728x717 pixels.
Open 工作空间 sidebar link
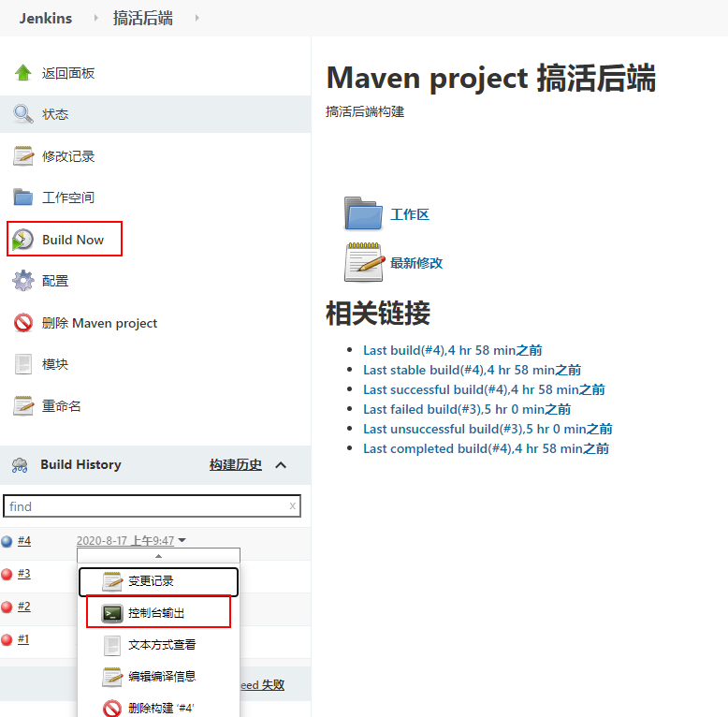click(x=68, y=198)
